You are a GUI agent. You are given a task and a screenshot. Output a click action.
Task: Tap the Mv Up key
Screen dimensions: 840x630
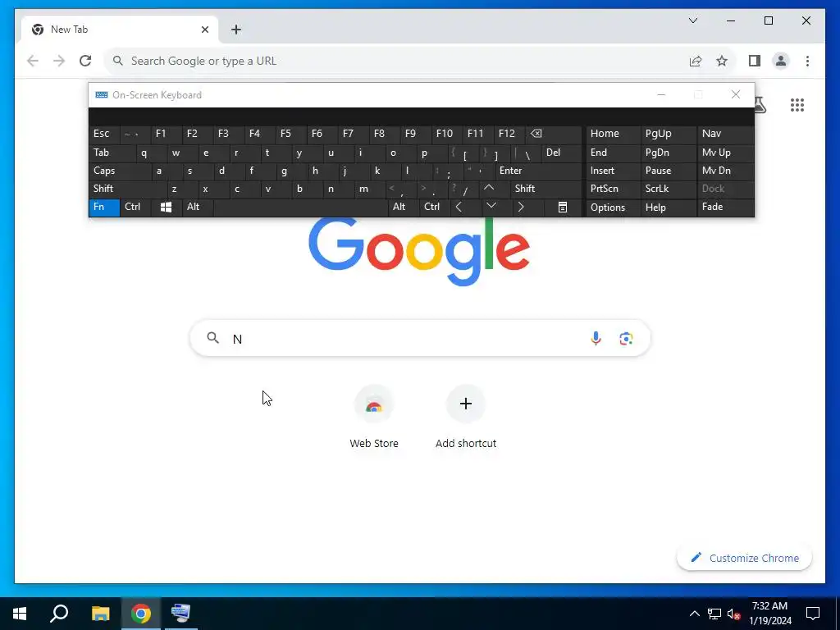tap(725, 153)
